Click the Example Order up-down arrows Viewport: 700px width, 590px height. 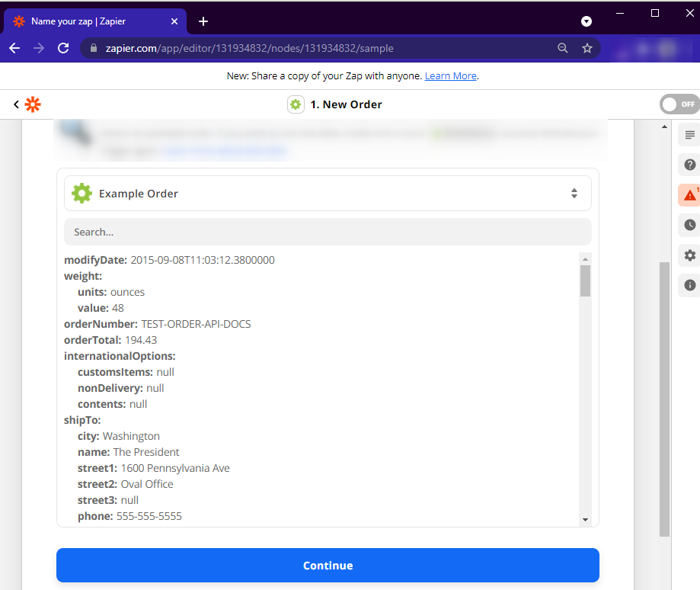pos(574,194)
